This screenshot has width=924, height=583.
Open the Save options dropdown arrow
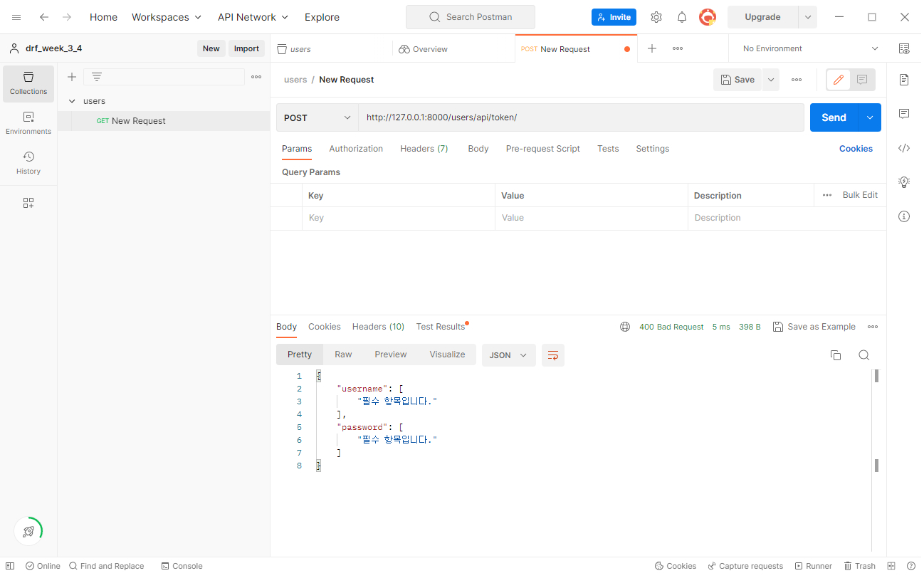(x=770, y=80)
